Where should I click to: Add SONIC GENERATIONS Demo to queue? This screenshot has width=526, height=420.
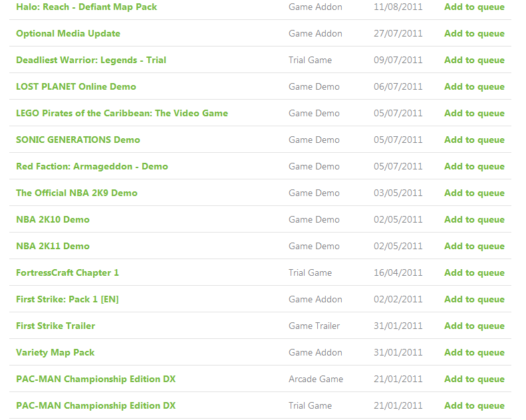pos(474,140)
